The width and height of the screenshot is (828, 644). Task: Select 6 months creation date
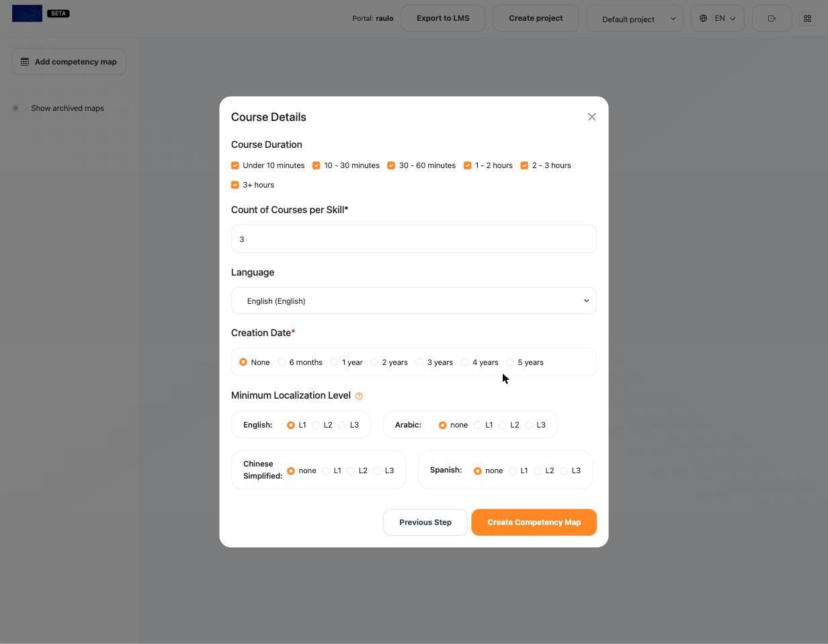click(x=282, y=362)
